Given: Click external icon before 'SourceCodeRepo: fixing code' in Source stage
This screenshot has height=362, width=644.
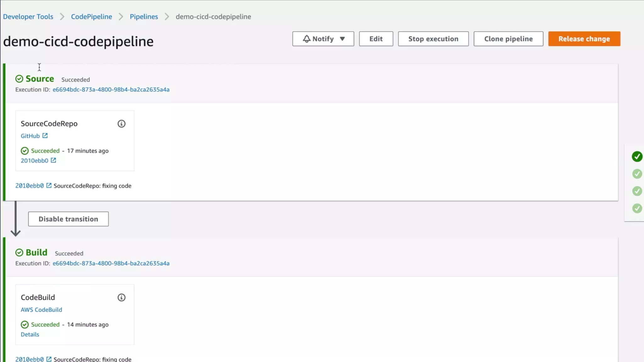Looking at the screenshot, I should (x=49, y=185).
